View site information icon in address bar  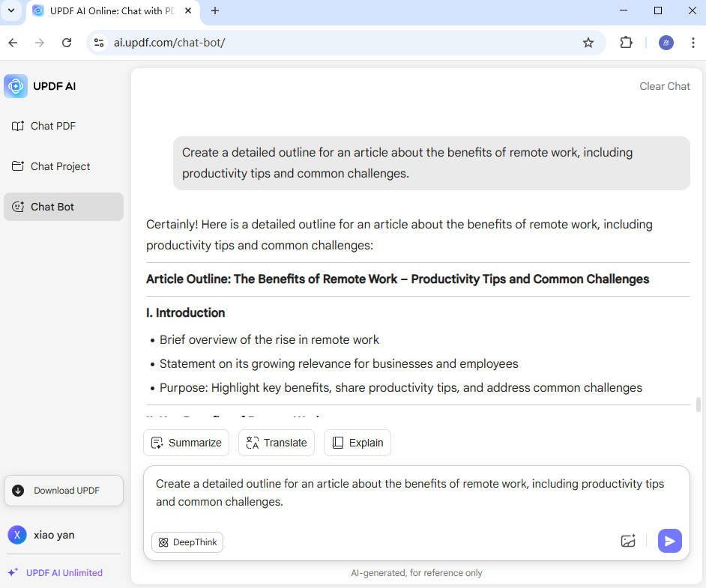click(99, 43)
